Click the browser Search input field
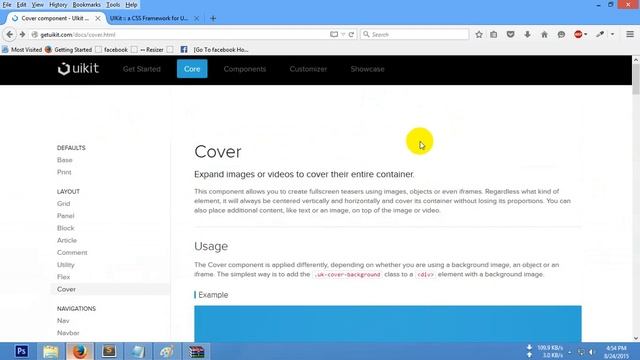 pos(414,35)
